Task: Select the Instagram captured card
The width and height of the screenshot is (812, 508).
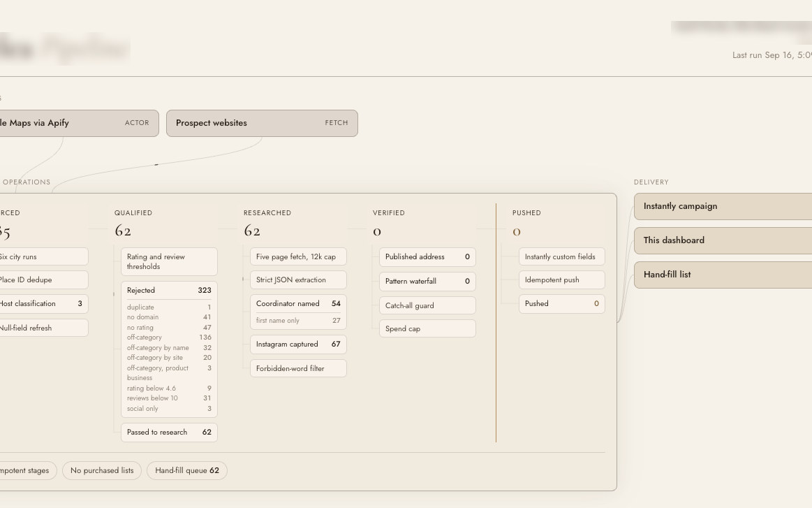Action: pyautogui.click(x=298, y=344)
